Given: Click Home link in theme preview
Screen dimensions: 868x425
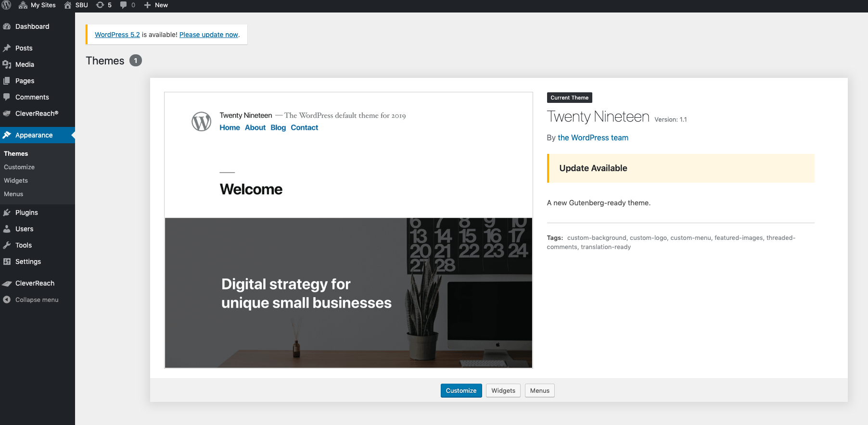Looking at the screenshot, I should (230, 128).
